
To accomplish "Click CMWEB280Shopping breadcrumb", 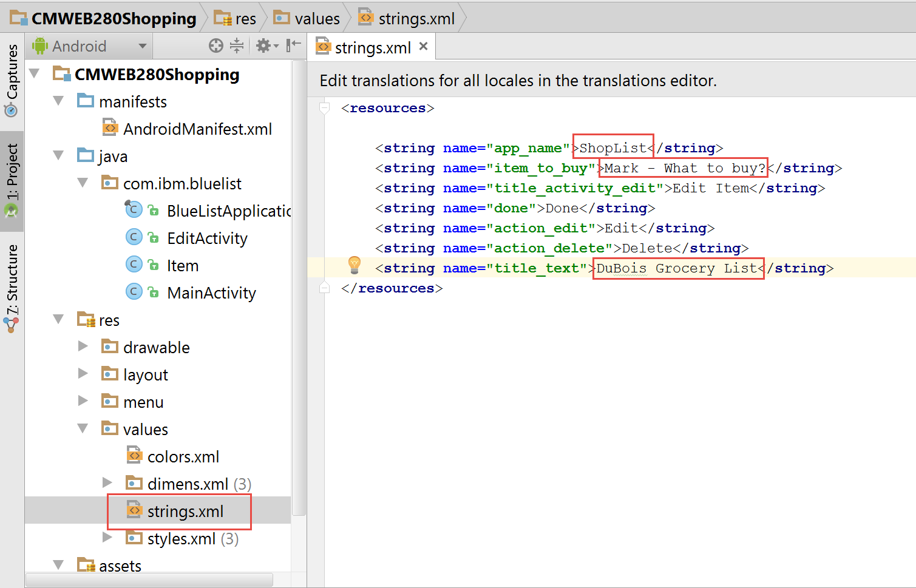I will [104, 18].
